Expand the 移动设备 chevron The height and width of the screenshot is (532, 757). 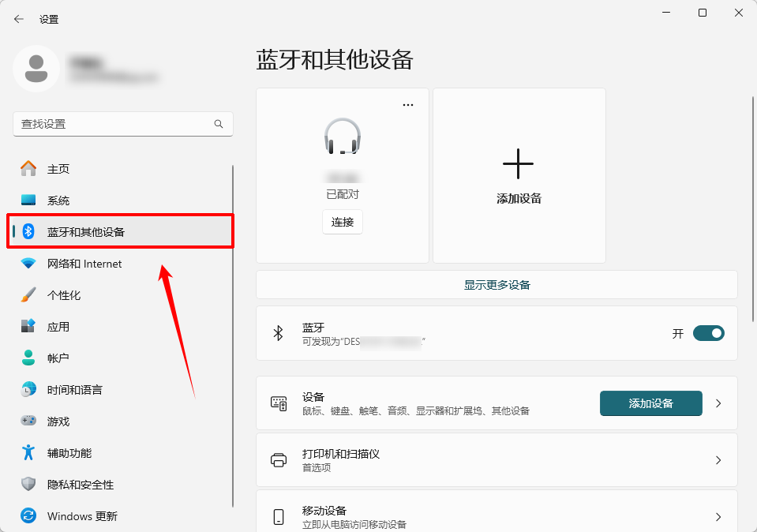718,517
